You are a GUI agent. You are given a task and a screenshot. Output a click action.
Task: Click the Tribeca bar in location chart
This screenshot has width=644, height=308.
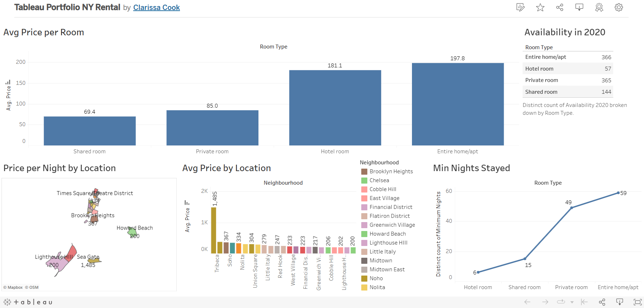tap(213, 230)
